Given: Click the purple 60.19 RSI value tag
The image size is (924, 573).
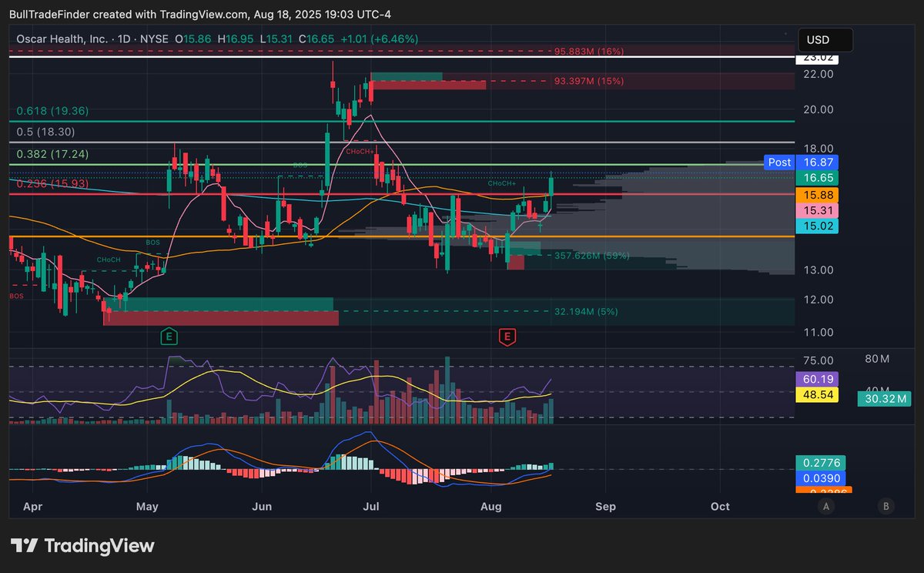Looking at the screenshot, I should 817,379.
